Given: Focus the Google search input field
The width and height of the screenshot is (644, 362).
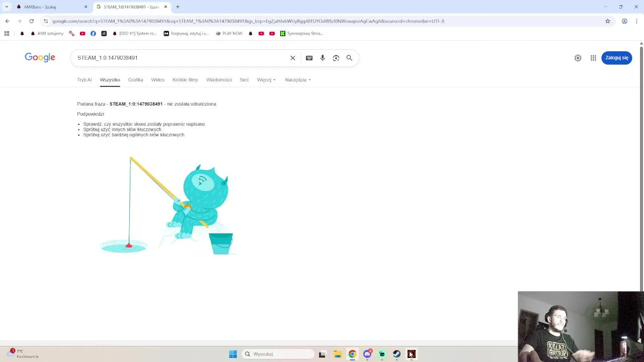Looking at the screenshot, I should pyautogui.click(x=181, y=58).
